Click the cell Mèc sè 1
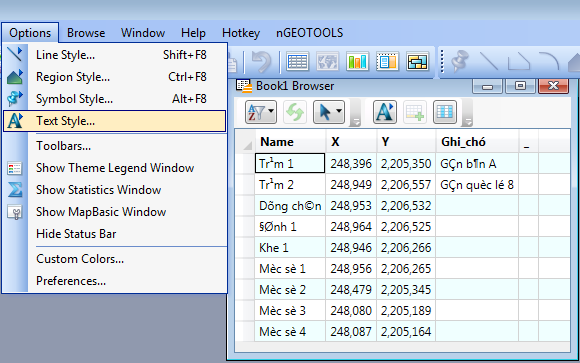This screenshot has height=363, width=580. pos(290,269)
